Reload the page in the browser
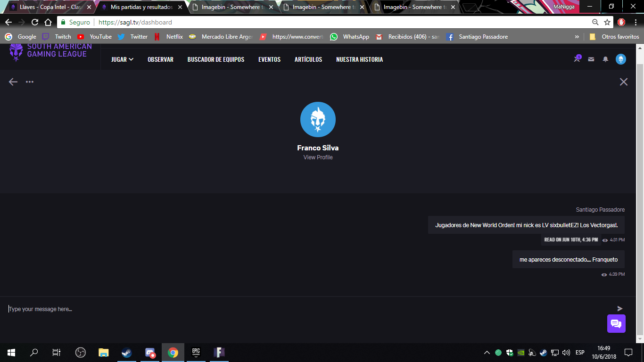 pyautogui.click(x=35, y=22)
